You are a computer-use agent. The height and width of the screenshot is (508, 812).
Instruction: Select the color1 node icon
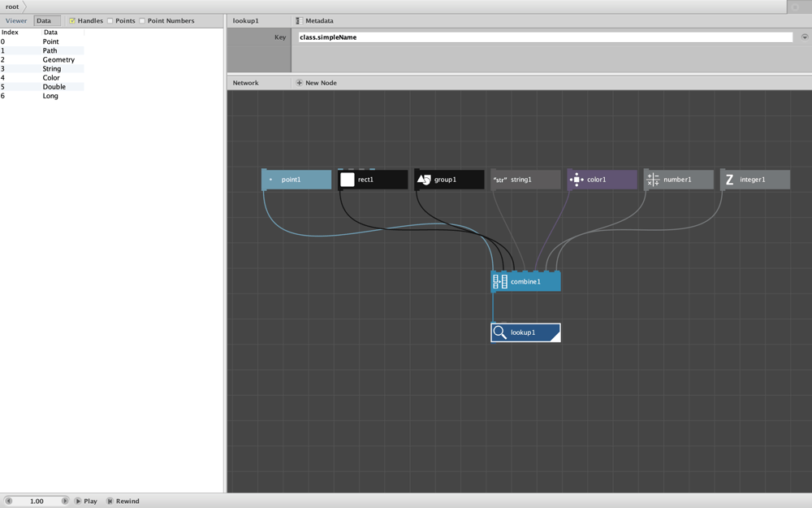click(x=577, y=180)
